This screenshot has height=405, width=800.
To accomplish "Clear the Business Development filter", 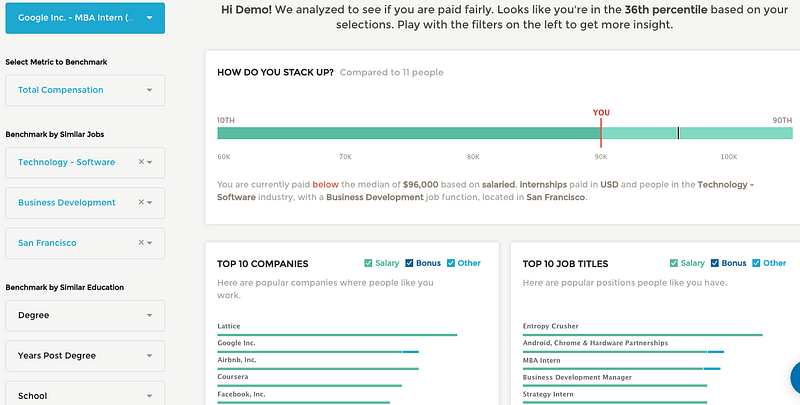I will (141, 202).
